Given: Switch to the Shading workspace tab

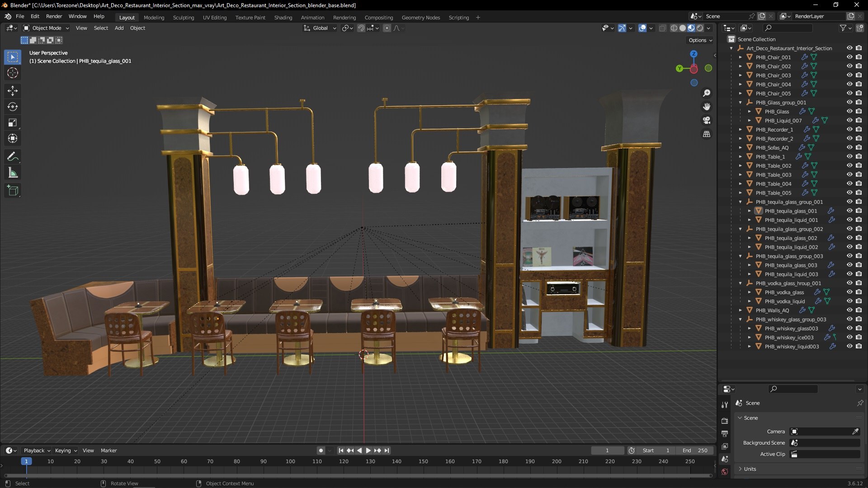Looking at the screenshot, I should pos(283,18).
